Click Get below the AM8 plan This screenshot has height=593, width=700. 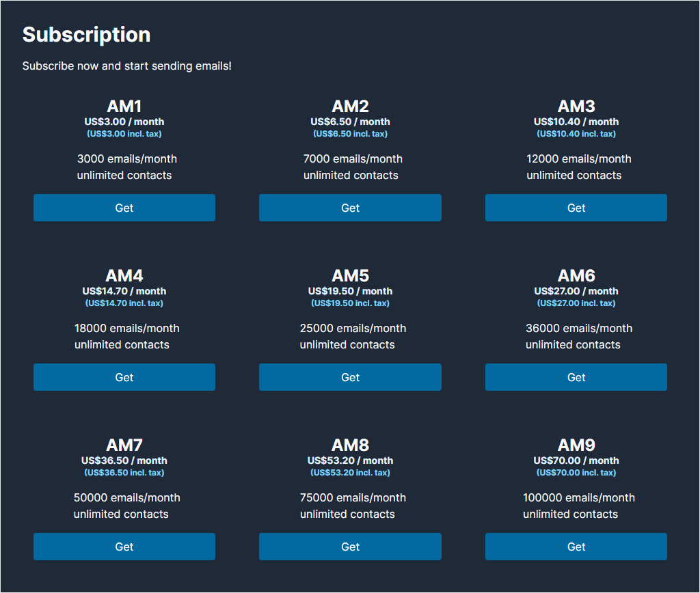[350, 547]
